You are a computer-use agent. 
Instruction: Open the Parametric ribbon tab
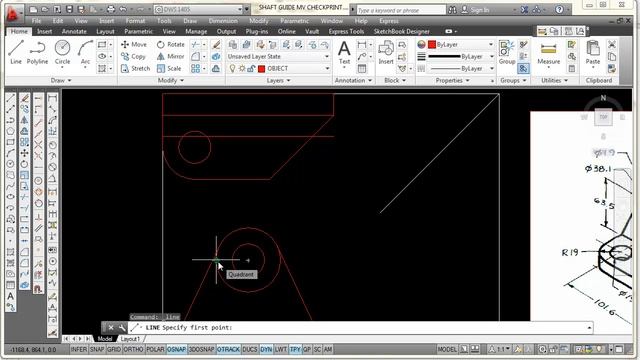[x=138, y=31]
